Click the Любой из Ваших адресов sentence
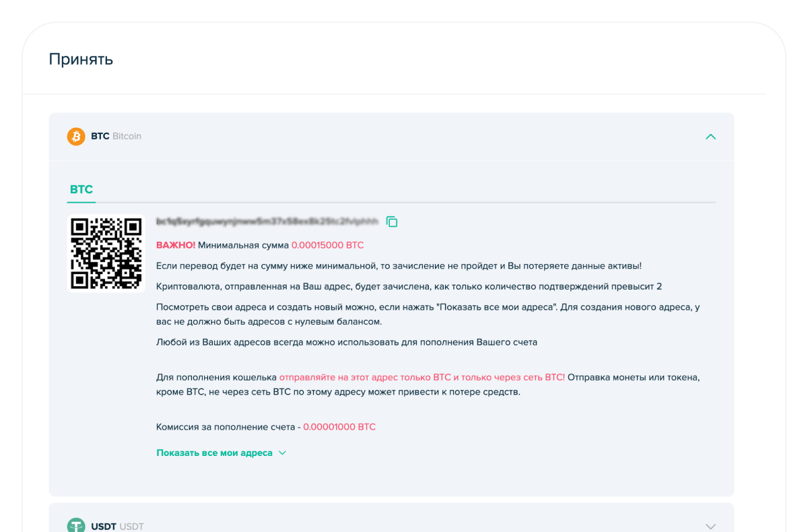The width and height of the screenshot is (808, 532). pyautogui.click(x=346, y=342)
